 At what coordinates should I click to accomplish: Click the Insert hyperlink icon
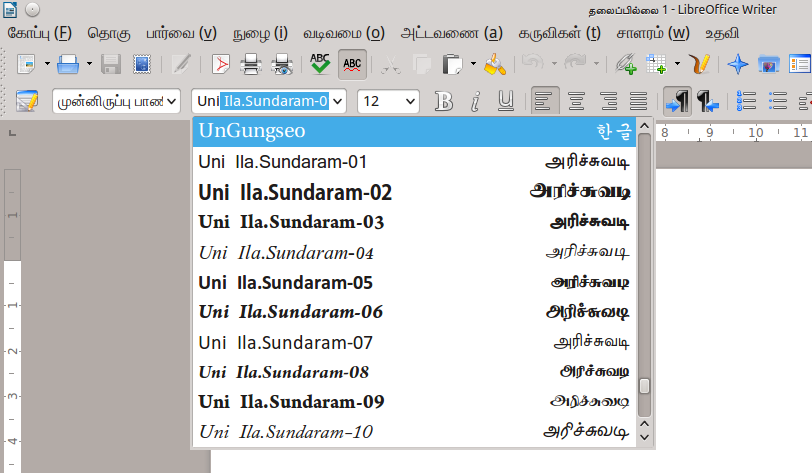point(626,64)
